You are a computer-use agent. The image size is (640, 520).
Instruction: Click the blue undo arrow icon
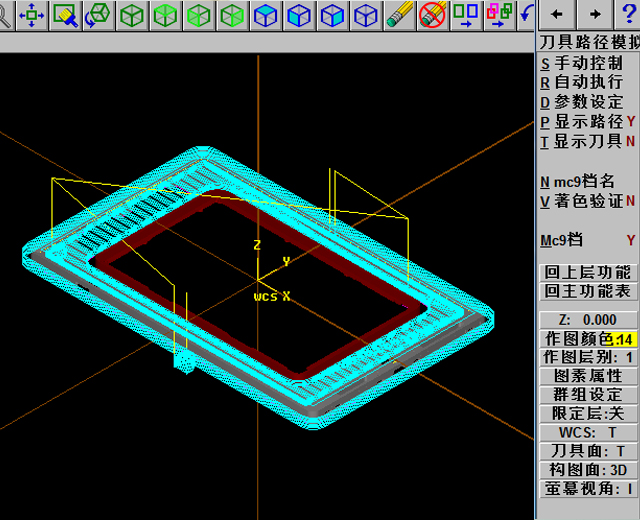(527, 15)
